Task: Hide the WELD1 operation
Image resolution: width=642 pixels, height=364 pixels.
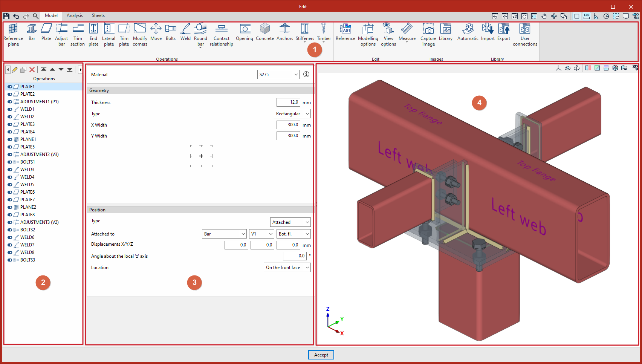Action: [10, 109]
